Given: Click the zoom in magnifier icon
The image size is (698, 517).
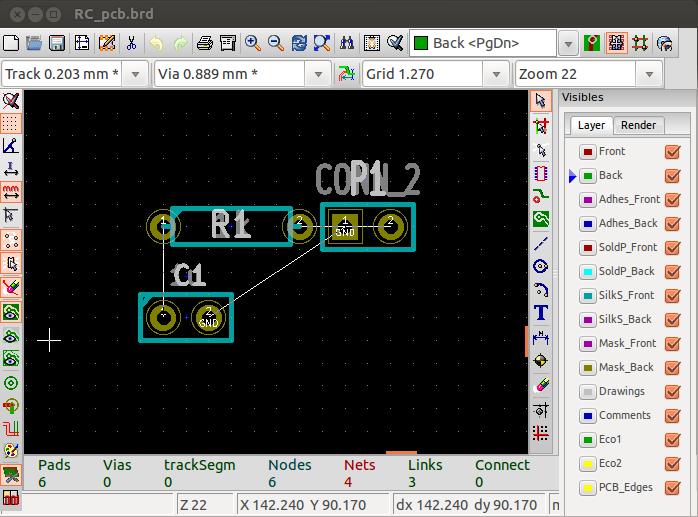Looking at the screenshot, I should (x=252, y=43).
